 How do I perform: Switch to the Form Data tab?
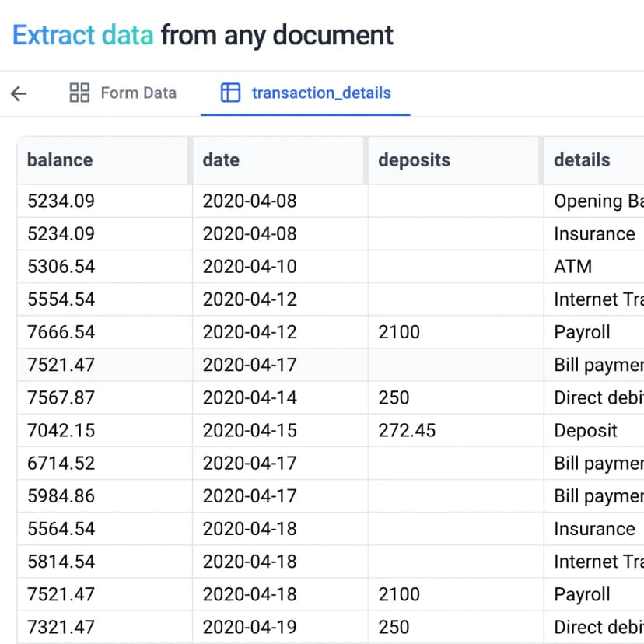pyautogui.click(x=123, y=93)
